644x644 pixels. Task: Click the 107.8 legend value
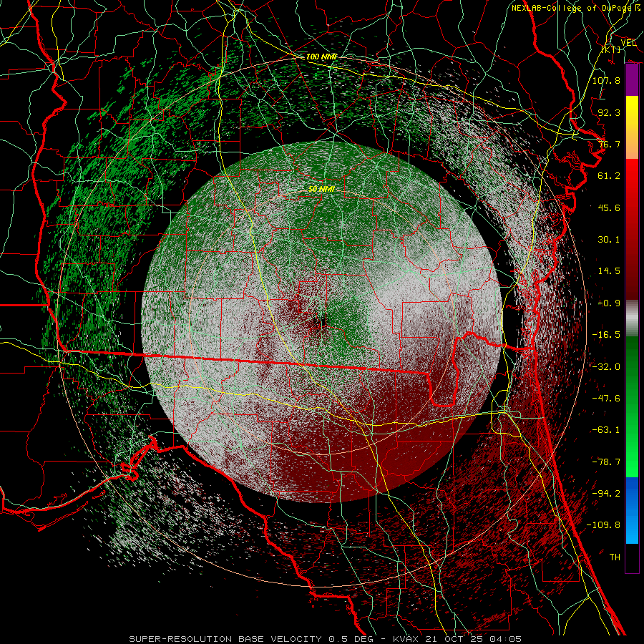[606, 80]
